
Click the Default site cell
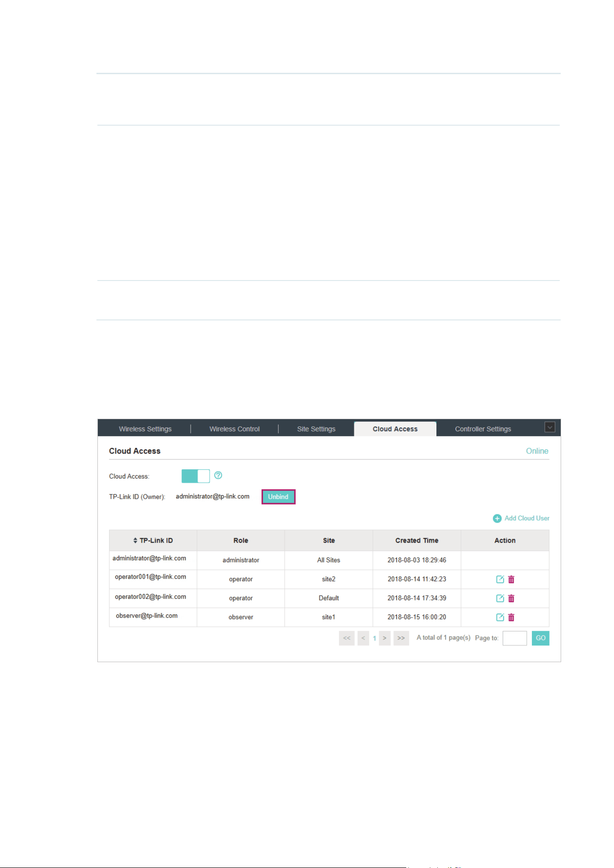329,598
